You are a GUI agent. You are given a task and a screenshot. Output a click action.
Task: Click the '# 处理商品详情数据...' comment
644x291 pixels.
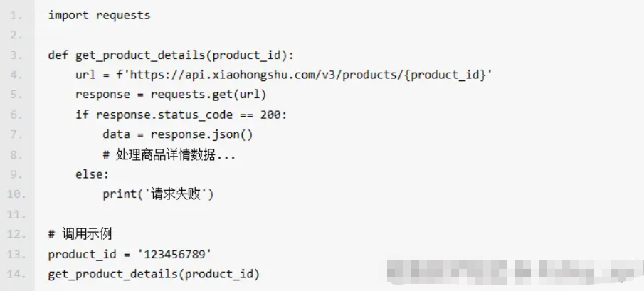point(169,154)
